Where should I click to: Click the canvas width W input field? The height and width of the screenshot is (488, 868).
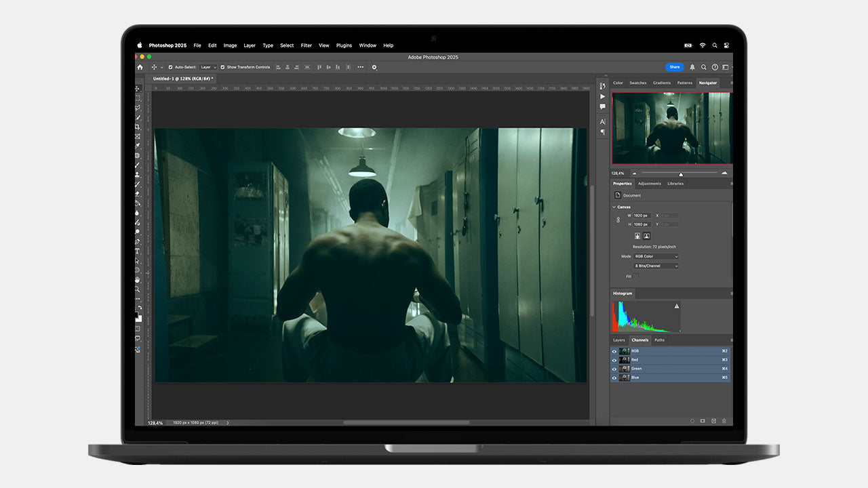(641, 216)
